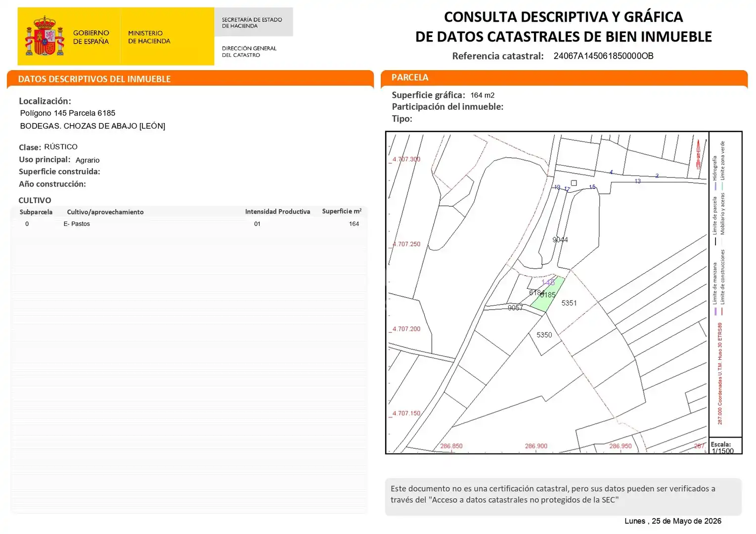
Task: Click subparcela cell '0' in cultivo table
Action: (x=27, y=224)
